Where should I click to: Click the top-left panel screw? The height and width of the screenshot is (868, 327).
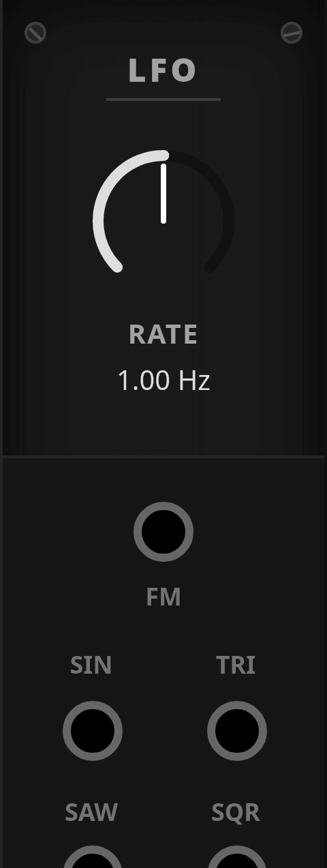coord(35,33)
